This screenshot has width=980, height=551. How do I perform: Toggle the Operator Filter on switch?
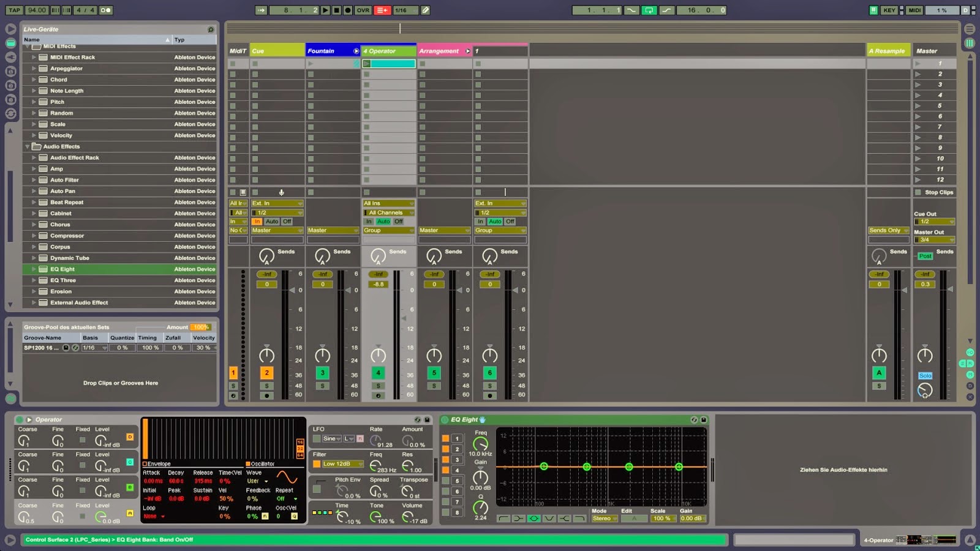[317, 464]
